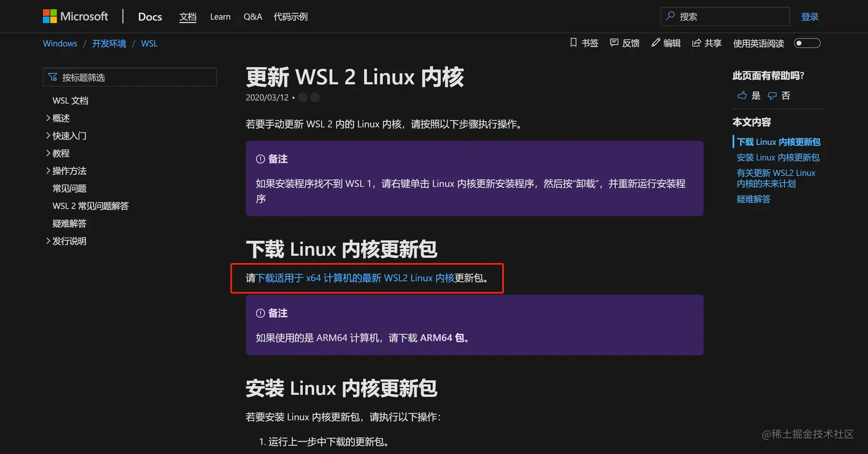Click the 此页面有帮助吗? heading

pos(768,76)
